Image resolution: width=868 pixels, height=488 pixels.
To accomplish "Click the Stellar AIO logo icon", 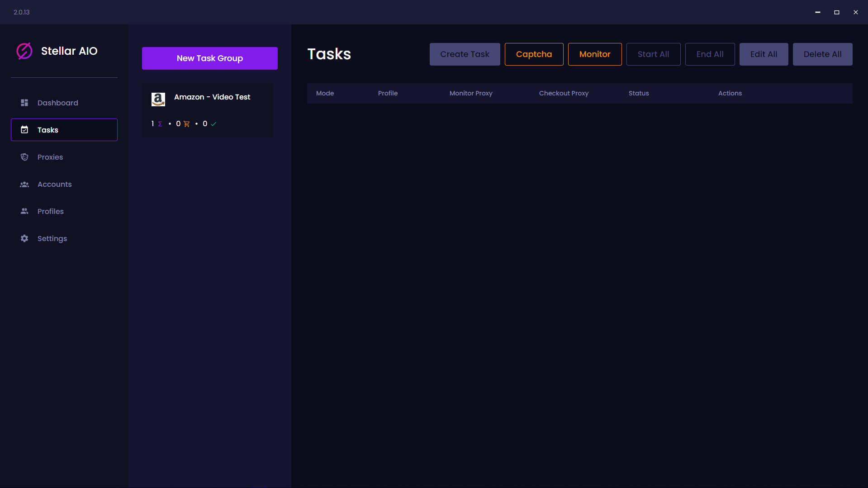I will [x=24, y=51].
